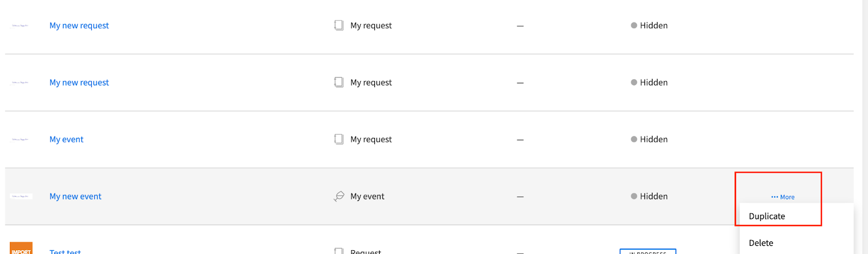Open the second "My new request" link
The image size is (868, 254).
(79, 82)
